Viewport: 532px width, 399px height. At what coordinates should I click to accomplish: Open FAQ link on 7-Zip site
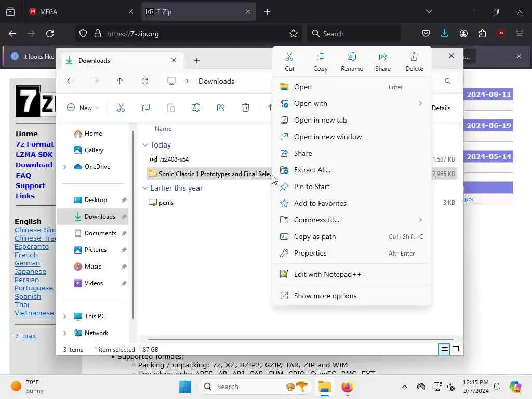[x=23, y=176]
